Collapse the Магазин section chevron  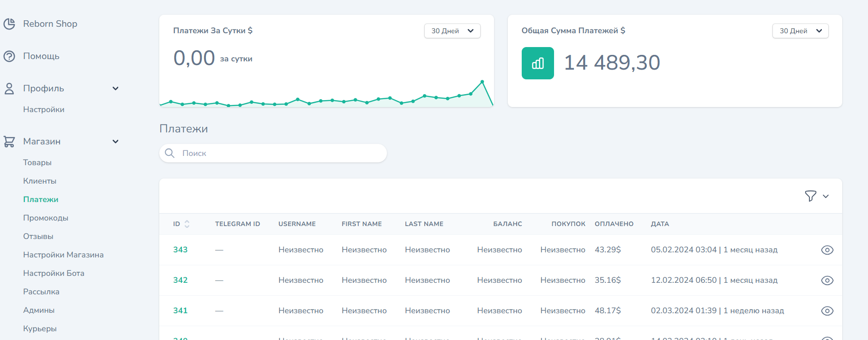pyautogui.click(x=115, y=142)
